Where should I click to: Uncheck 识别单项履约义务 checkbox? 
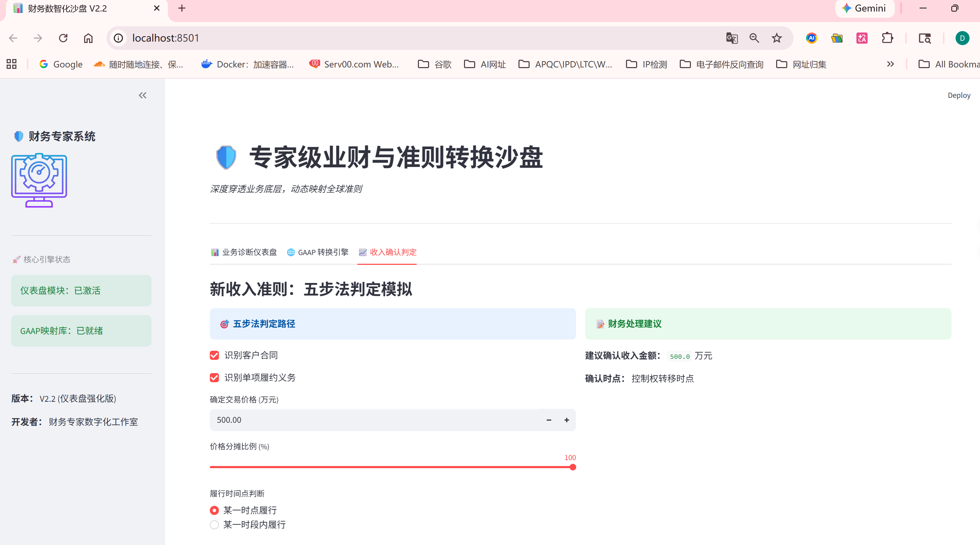[x=214, y=377]
